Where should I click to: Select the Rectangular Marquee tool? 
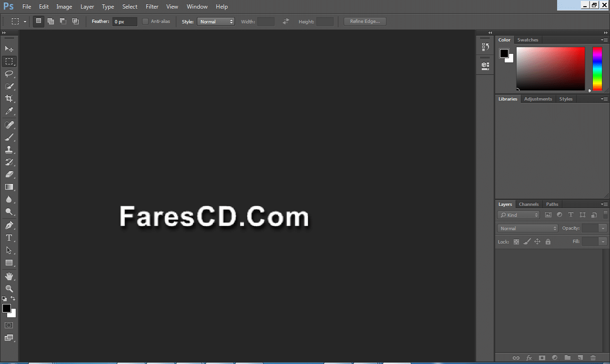(x=9, y=61)
